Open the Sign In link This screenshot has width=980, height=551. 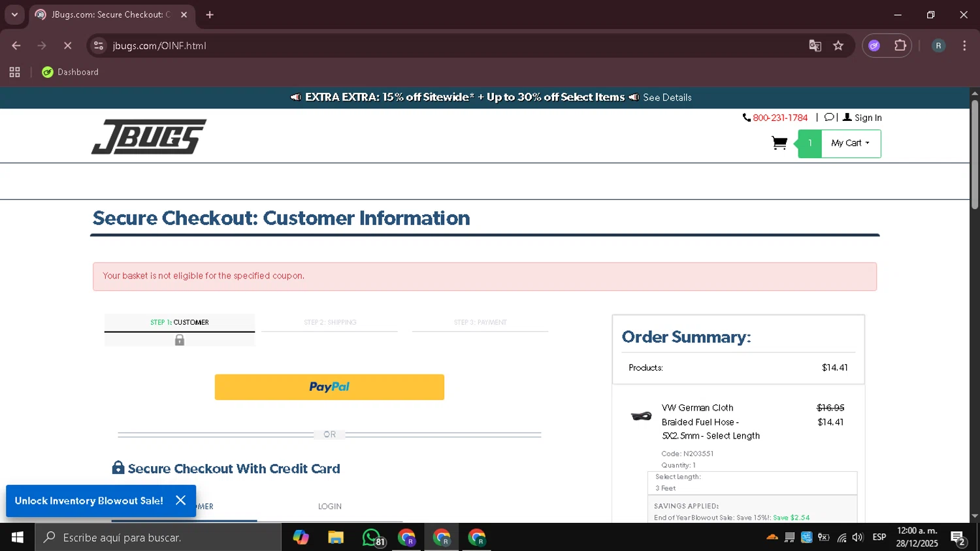pyautogui.click(x=862, y=118)
